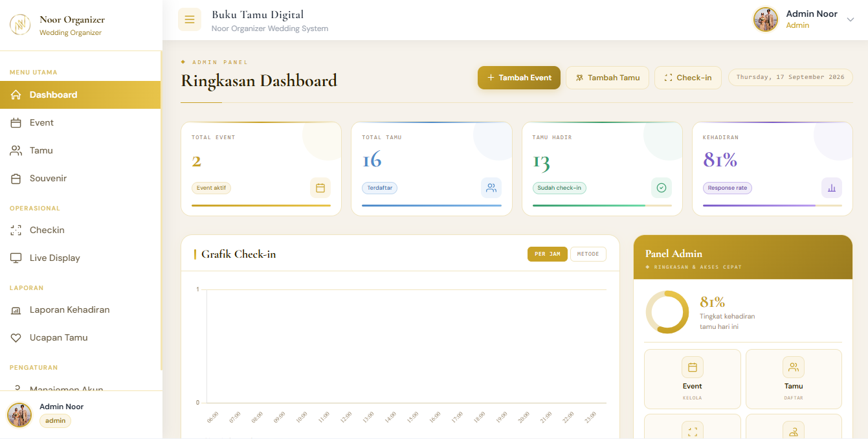
Task: Click the chart icon beside Laporan Kehadiran
Action: 16,310
